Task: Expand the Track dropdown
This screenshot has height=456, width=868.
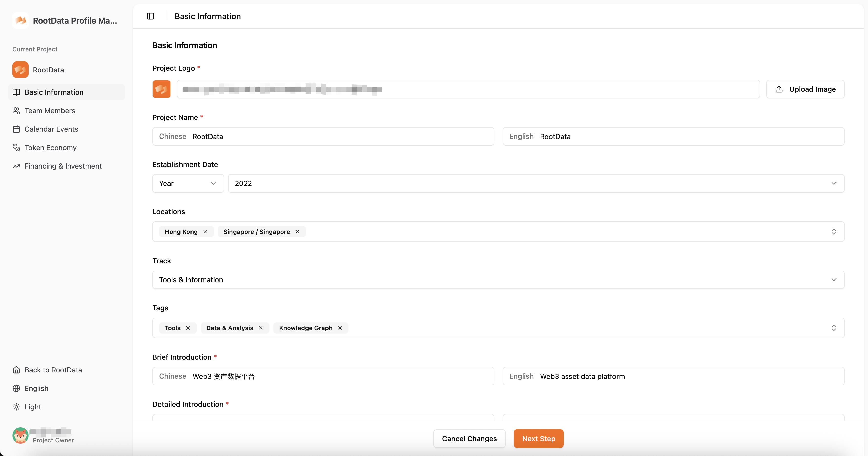Action: tap(498, 280)
